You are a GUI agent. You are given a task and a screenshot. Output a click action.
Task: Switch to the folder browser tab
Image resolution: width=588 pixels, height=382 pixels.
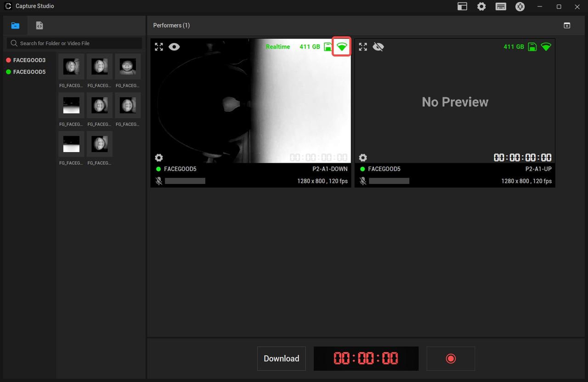point(15,26)
